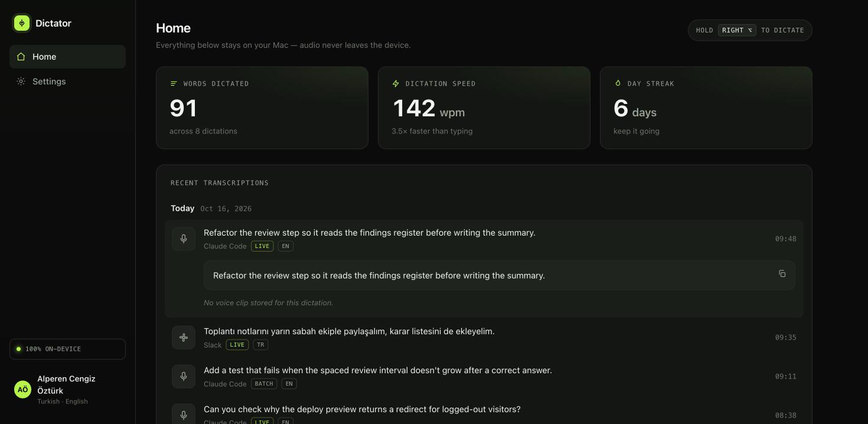Viewport: 868px width, 424px height.
Task: Click the Turkish · English language label
Action: pyautogui.click(x=63, y=402)
